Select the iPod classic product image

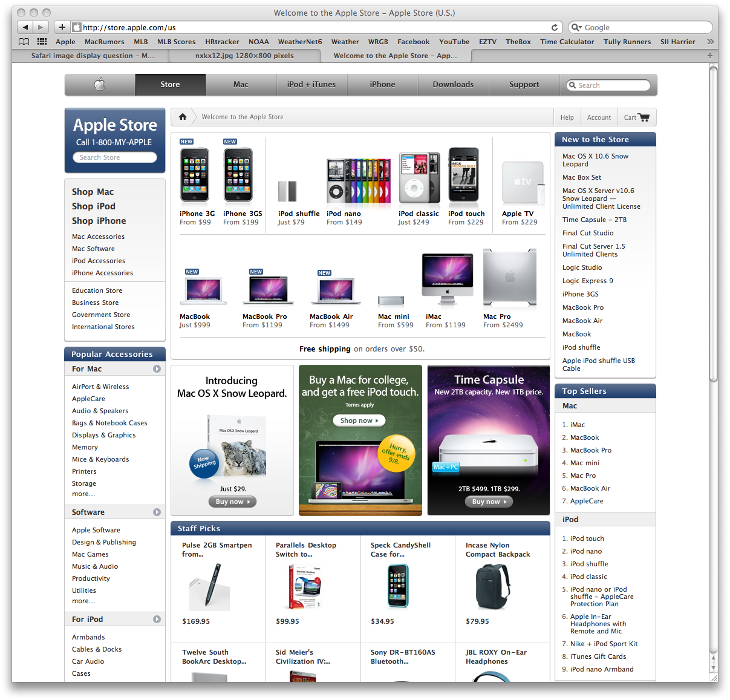point(419,178)
